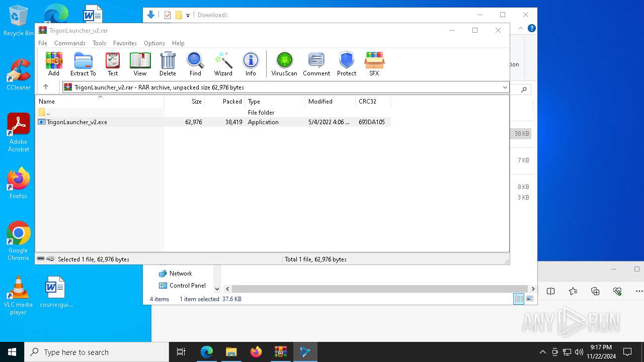Viewport: 644px width, 362px height.
Task: Click the Delete toolbar icon
Action: 168,64
